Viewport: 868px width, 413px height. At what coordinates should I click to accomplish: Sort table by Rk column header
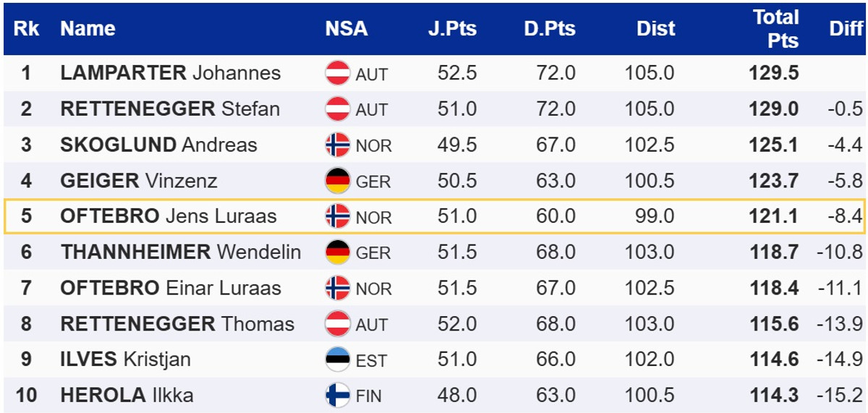(26, 29)
